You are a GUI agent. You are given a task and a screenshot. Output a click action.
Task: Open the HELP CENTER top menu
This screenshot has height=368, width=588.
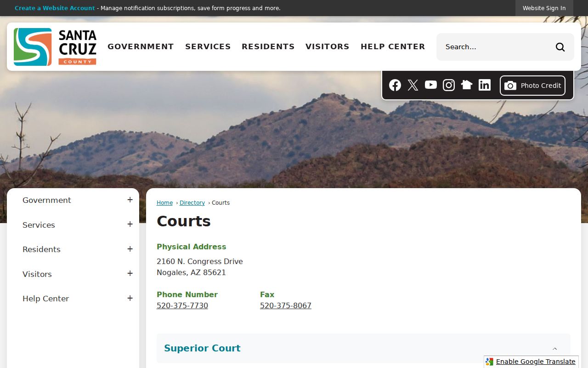coord(393,46)
